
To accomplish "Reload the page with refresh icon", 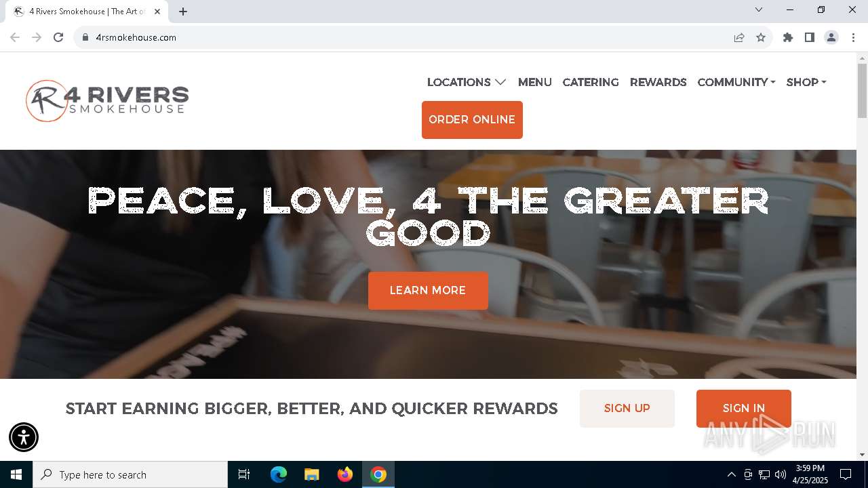I will point(58,37).
